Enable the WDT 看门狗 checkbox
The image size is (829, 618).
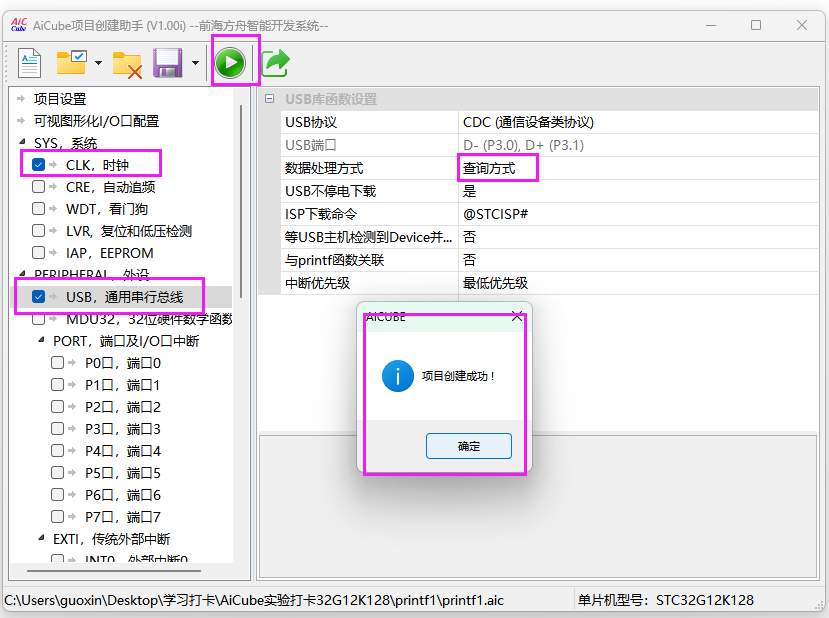click(x=38, y=208)
